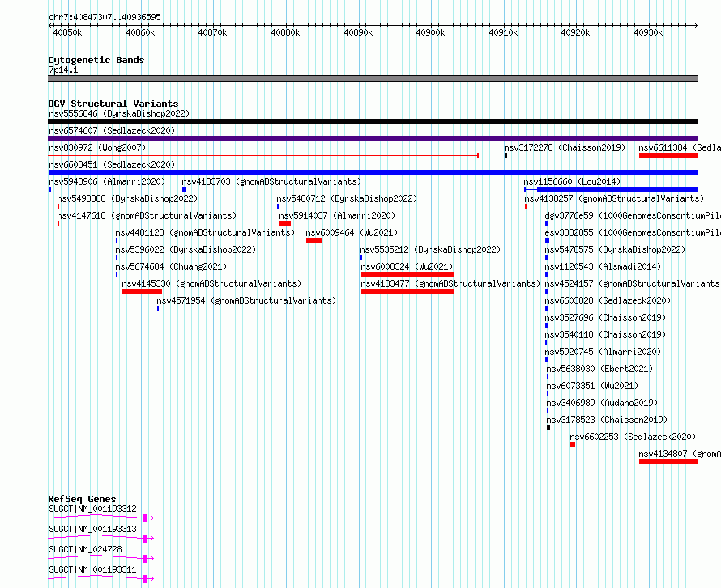The image size is (721, 588).
Task: Select the red nsv4133477 variant bar
Action: point(407,292)
